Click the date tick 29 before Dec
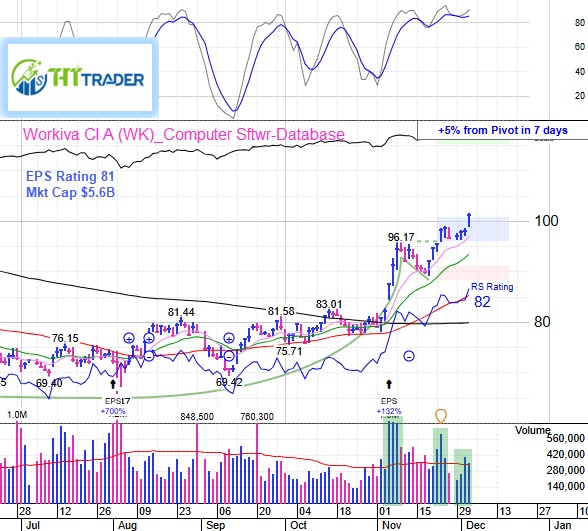This screenshot has width=588, height=531. pyautogui.click(x=465, y=511)
